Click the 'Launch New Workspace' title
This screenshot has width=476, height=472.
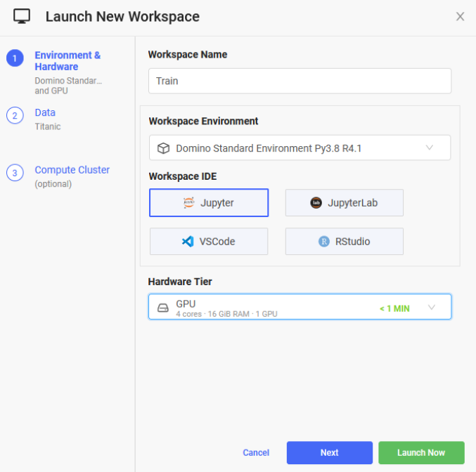[x=122, y=17]
